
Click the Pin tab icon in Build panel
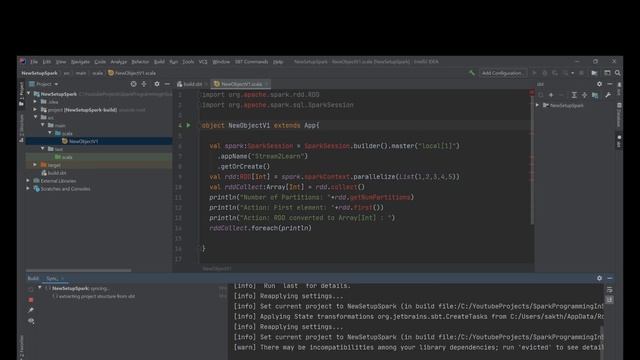point(31,310)
